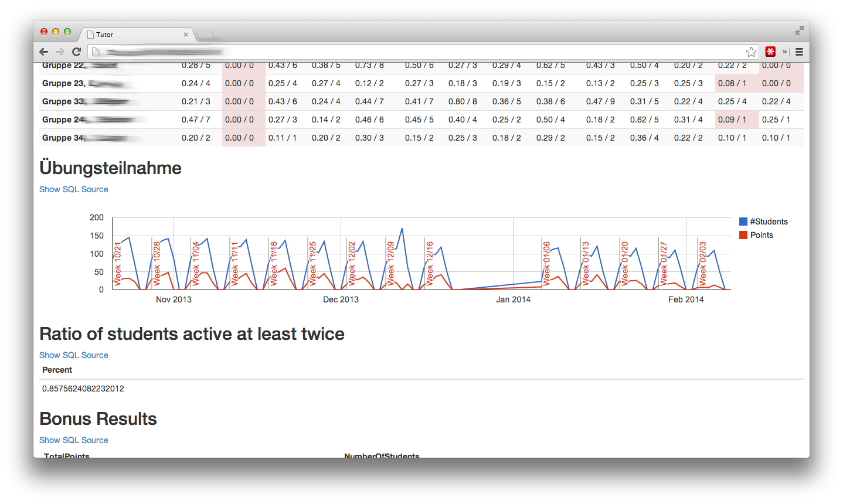Go back with the browser back arrow
843x504 pixels.
coord(44,52)
